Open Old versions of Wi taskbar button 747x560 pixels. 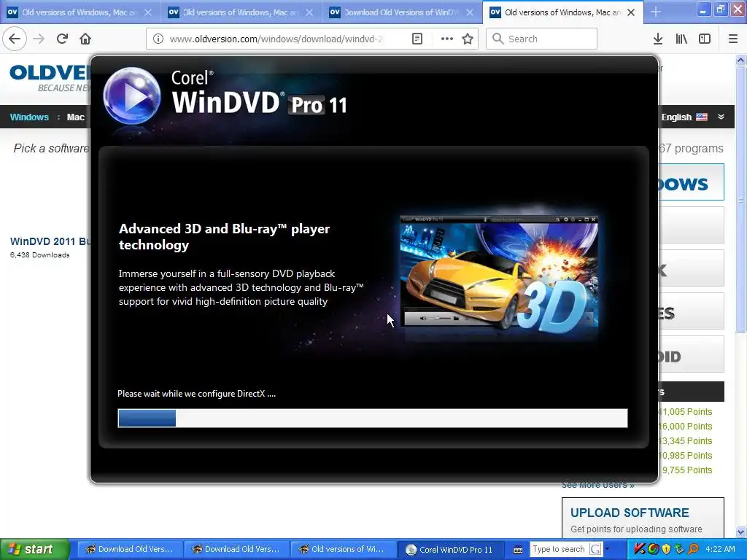(x=343, y=550)
